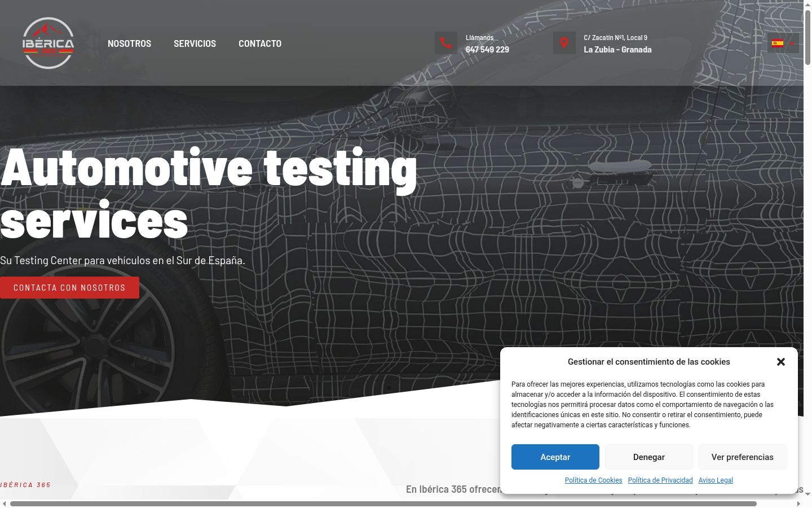Click the phone number 647 549 229

click(487, 50)
